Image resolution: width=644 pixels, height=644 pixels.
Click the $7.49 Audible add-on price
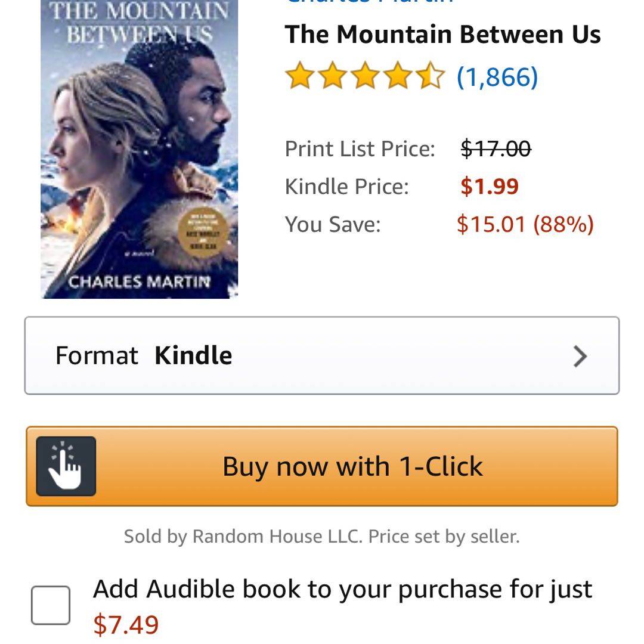click(x=126, y=625)
